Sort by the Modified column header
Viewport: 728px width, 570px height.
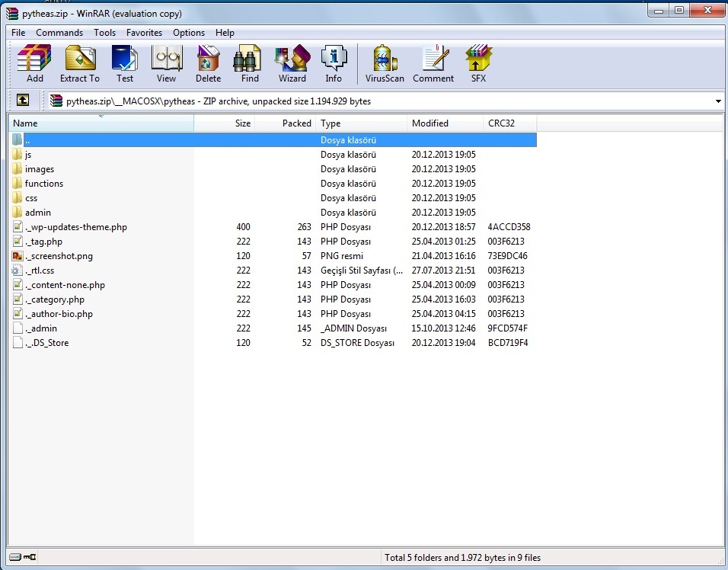(445, 123)
